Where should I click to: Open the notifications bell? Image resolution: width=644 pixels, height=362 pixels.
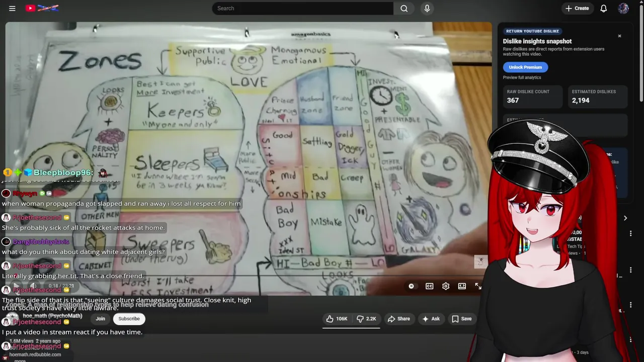point(603,8)
